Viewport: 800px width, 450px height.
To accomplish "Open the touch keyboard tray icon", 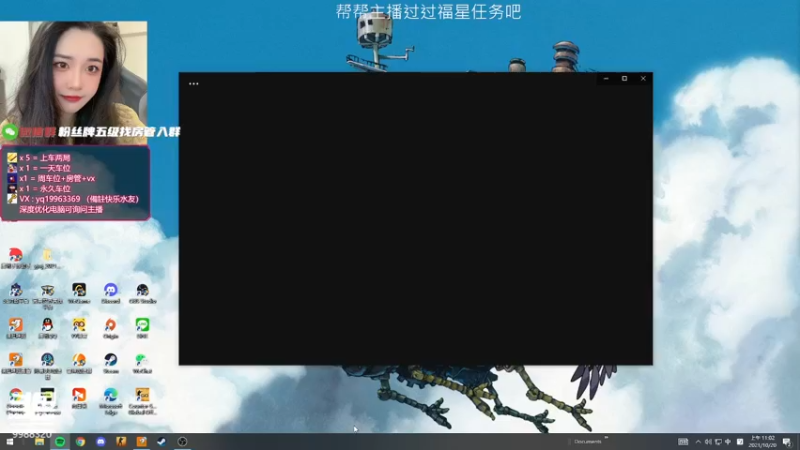I will (x=683, y=442).
